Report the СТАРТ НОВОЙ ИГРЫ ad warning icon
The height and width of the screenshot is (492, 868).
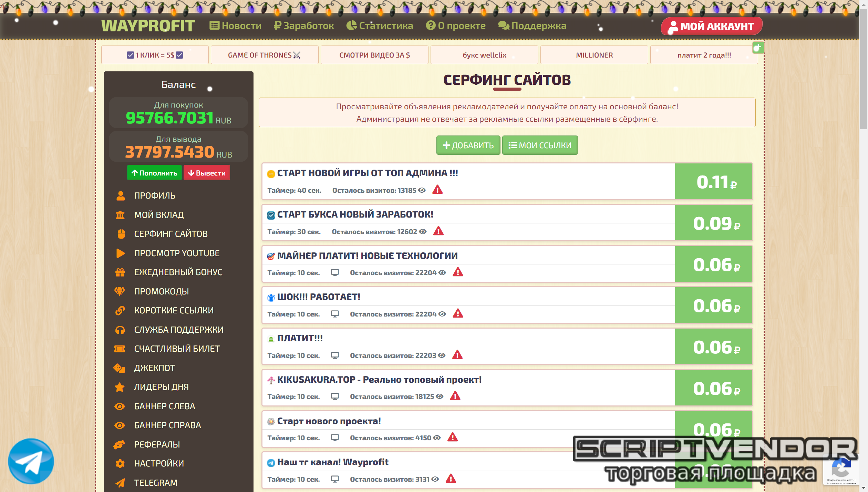pos(437,190)
